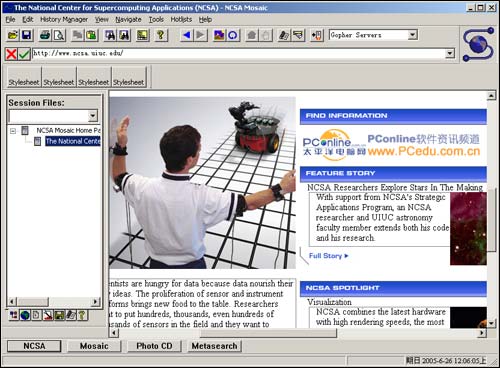Click the save floppy disk icon
The image size is (500, 368).
[x=27, y=35]
